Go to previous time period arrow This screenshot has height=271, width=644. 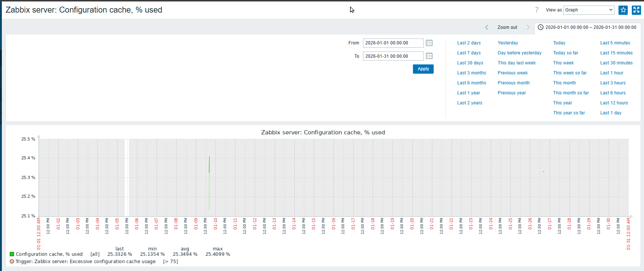487,27
